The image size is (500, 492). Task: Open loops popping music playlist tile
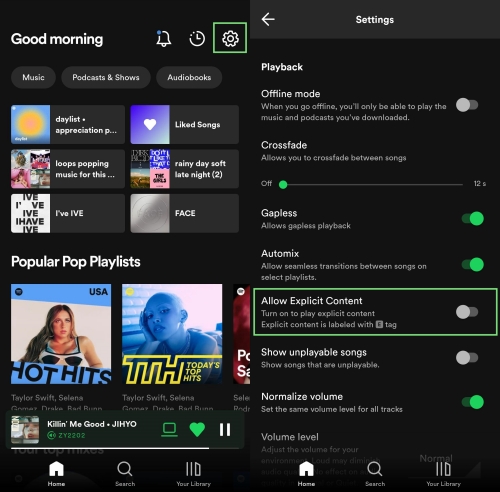tap(68, 169)
